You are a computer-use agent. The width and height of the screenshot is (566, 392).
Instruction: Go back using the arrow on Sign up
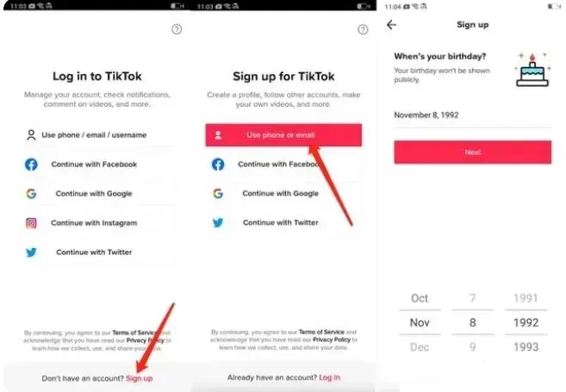392,24
